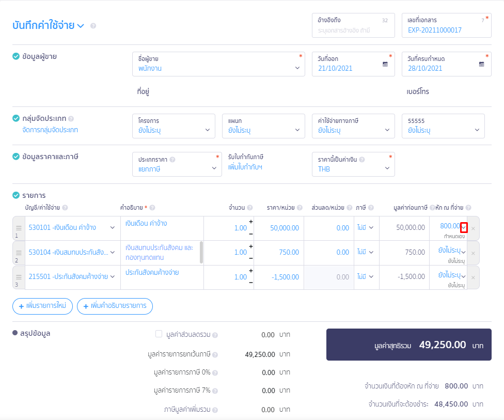Click amount due 48,450.00

point(451,404)
